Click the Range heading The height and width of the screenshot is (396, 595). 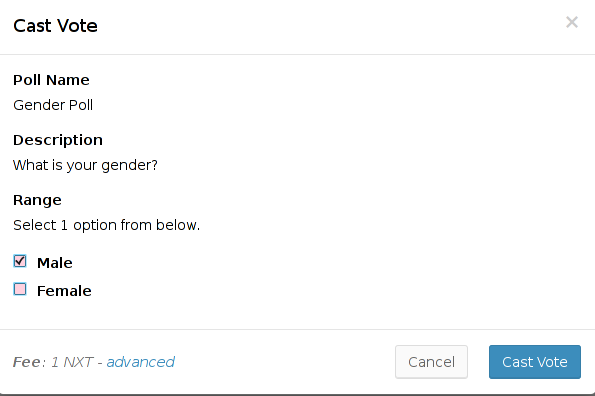(x=37, y=200)
